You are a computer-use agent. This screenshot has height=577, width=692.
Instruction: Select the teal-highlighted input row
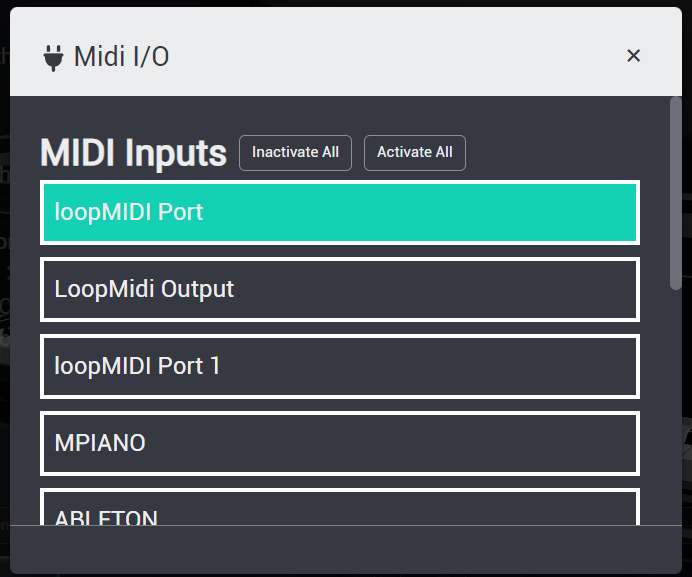pos(340,212)
